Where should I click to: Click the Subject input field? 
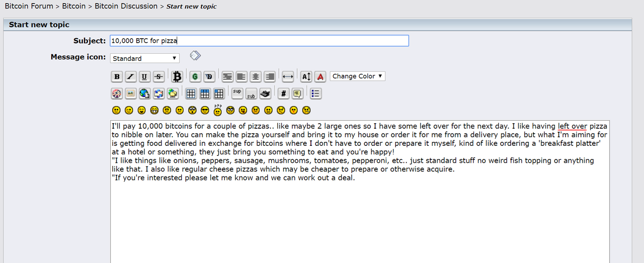(x=260, y=41)
